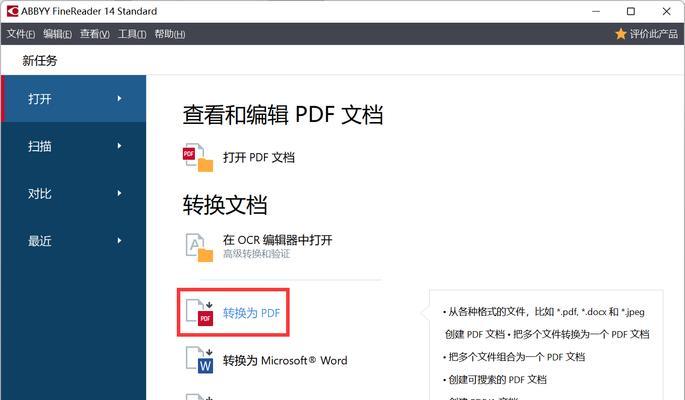Open the 帮助(H) menu
The height and width of the screenshot is (400, 685).
point(170,34)
